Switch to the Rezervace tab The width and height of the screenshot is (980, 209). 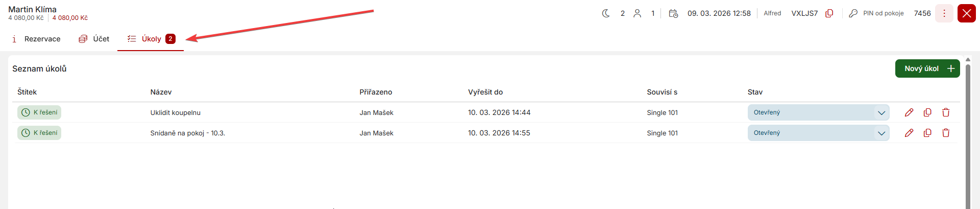(36, 39)
